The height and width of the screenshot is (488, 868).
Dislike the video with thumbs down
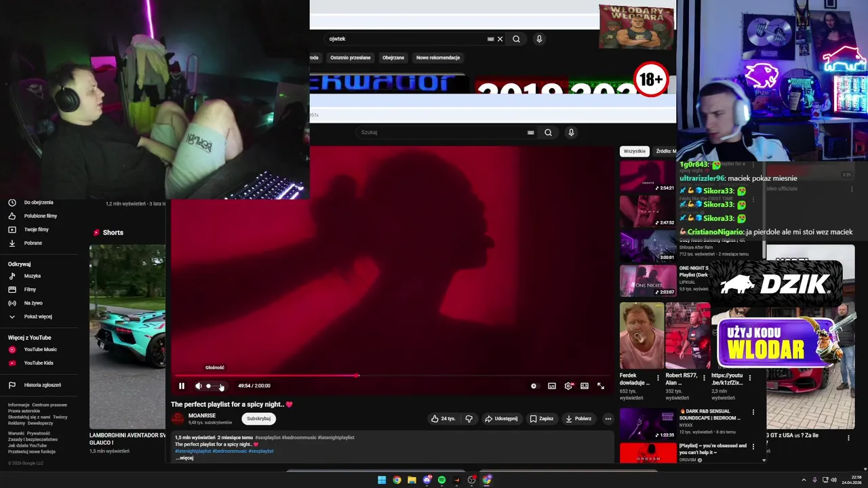tap(469, 419)
